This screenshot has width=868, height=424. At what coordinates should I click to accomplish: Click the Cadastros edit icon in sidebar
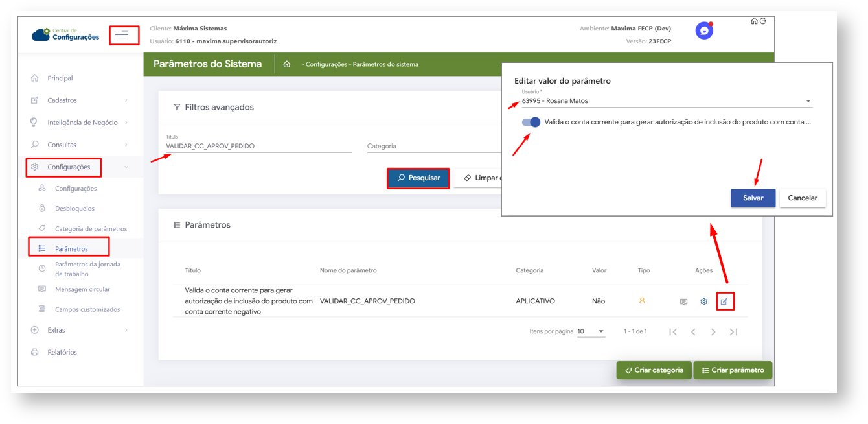(34, 100)
